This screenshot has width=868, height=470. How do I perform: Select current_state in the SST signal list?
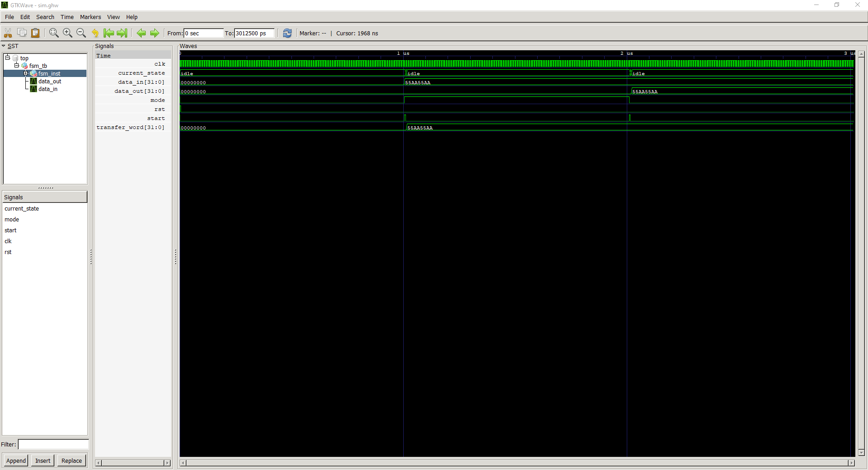point(22,209)
